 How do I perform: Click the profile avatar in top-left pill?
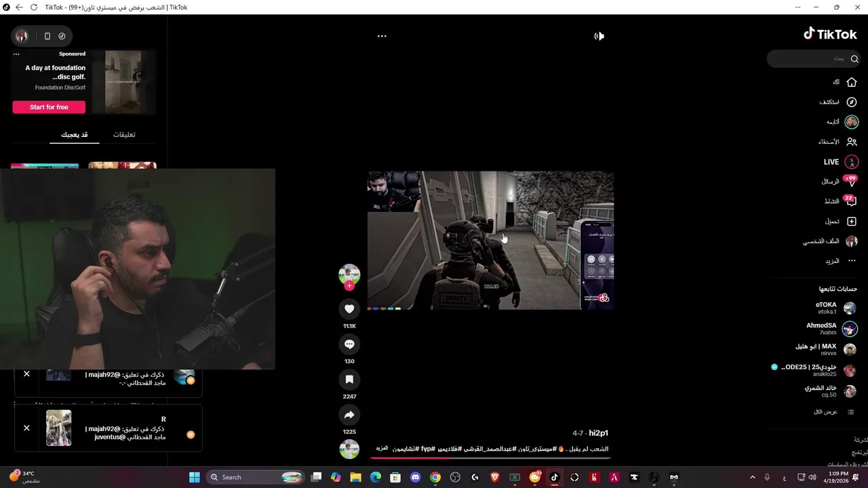pos(22,36)
